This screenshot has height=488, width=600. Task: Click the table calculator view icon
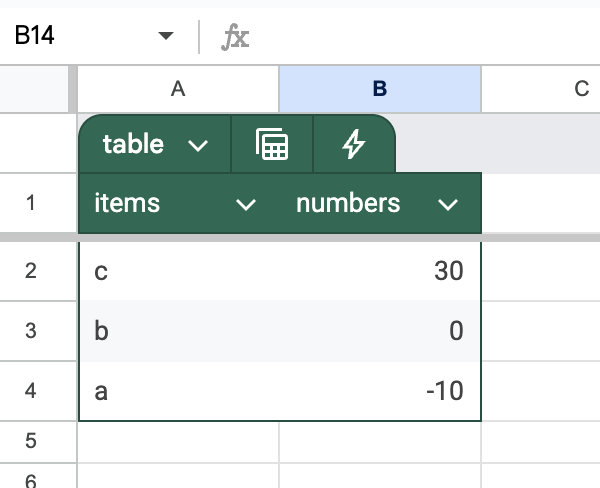click(x=272, y=144)
